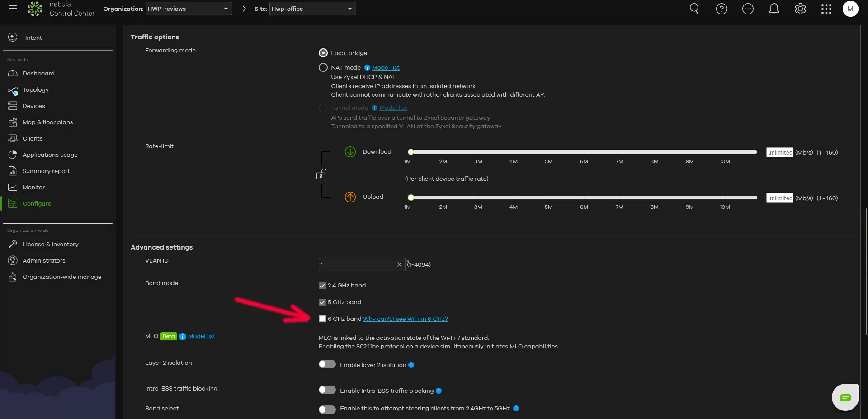
Task: Open the apps grid icon
Action: (826, 9)
